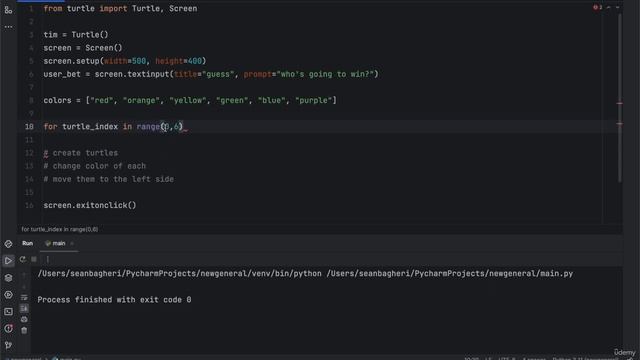Click the red error indicator in editor corner

pos(598,7)
